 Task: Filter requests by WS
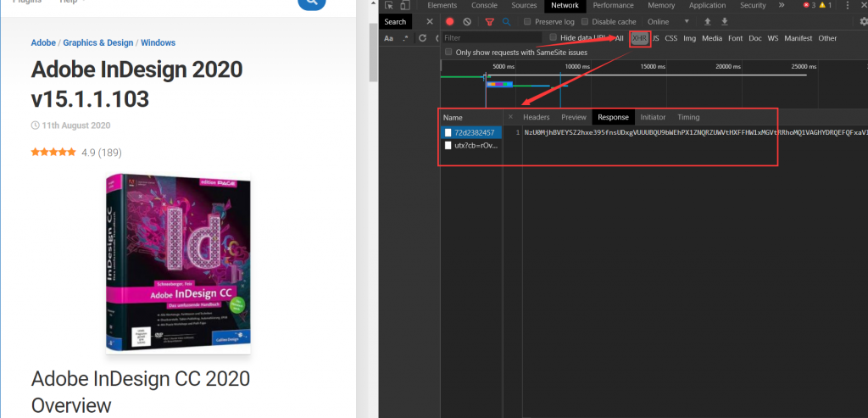(x=773, y=38)
